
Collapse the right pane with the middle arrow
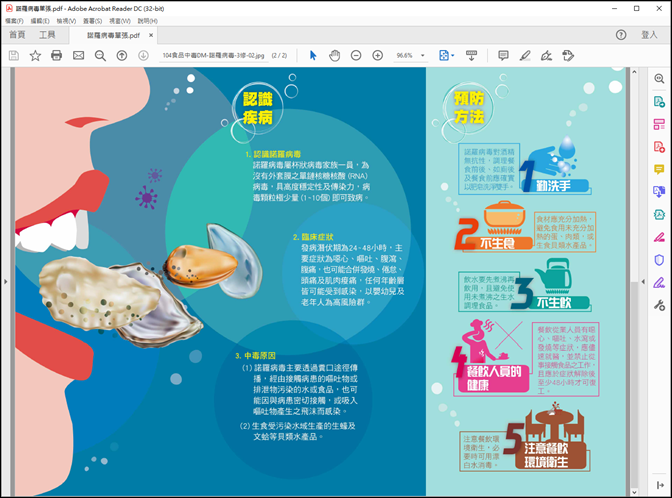[x=643, y=282]
